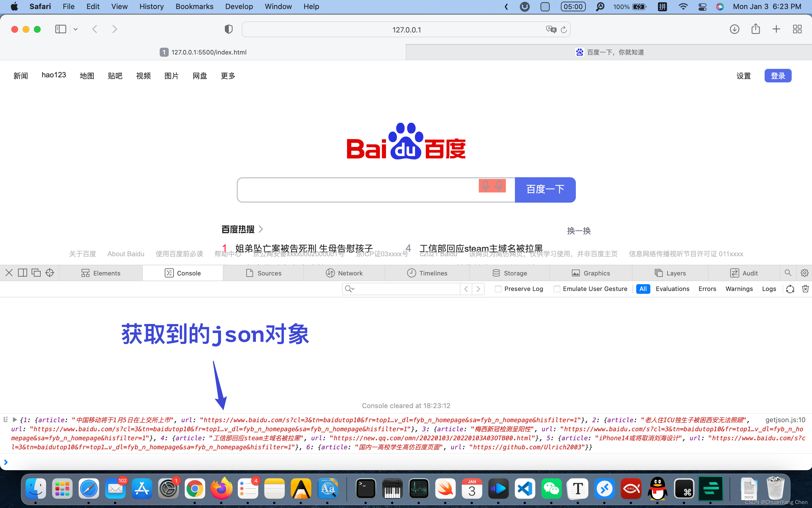Click the console prompt input line

coord(406,462)
